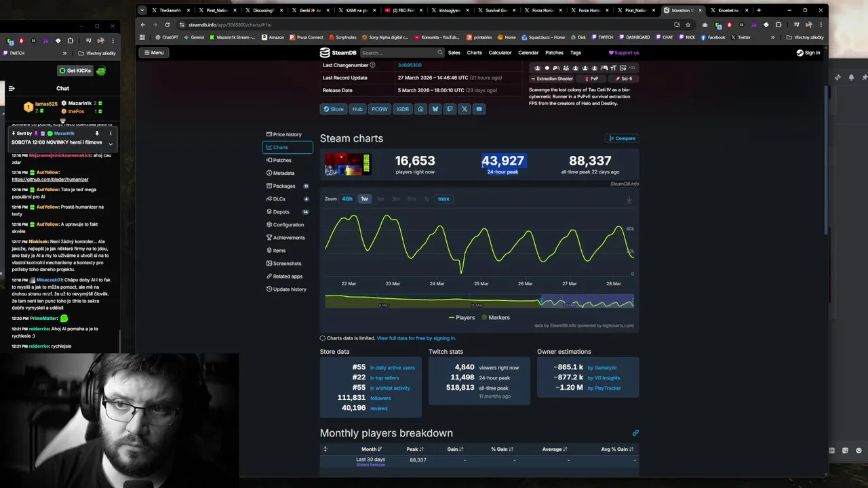Screen dimensions: 868x488
Task: Open the followers link
Action: click(380, 398)
